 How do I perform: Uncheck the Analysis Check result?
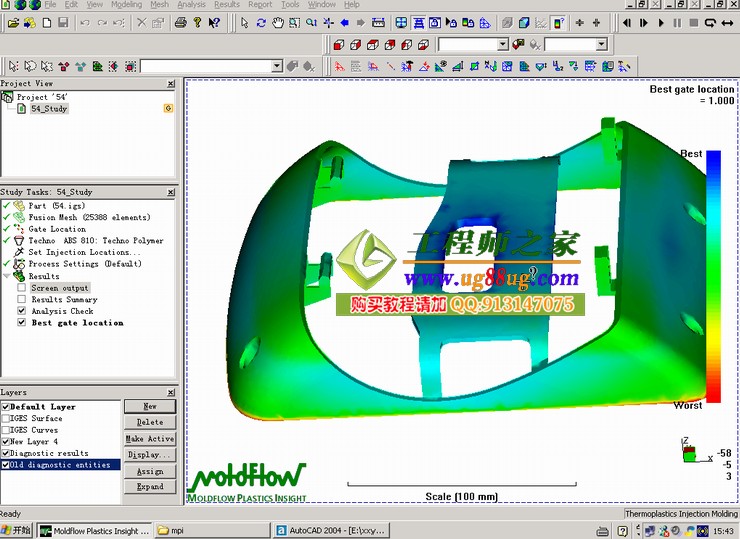coord(22,311)
